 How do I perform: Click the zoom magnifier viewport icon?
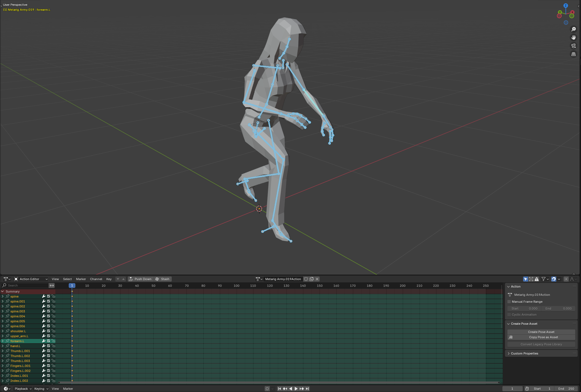click(x=574, y=29)
